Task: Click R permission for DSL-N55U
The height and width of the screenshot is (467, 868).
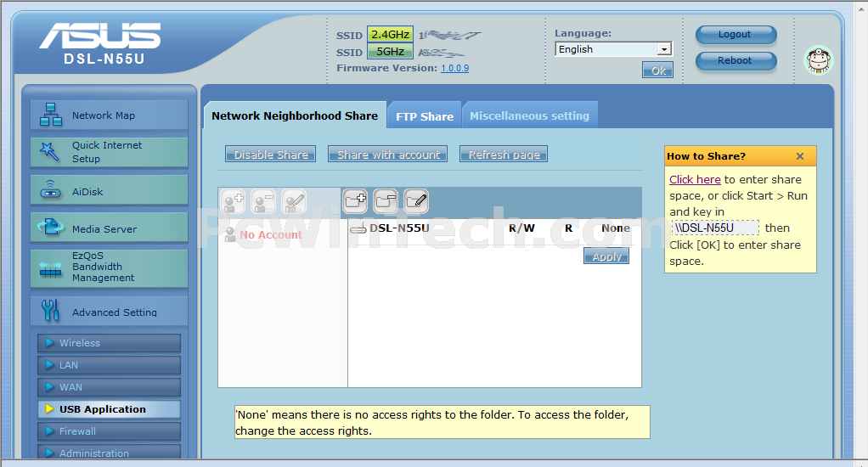Action: point(568,228)
